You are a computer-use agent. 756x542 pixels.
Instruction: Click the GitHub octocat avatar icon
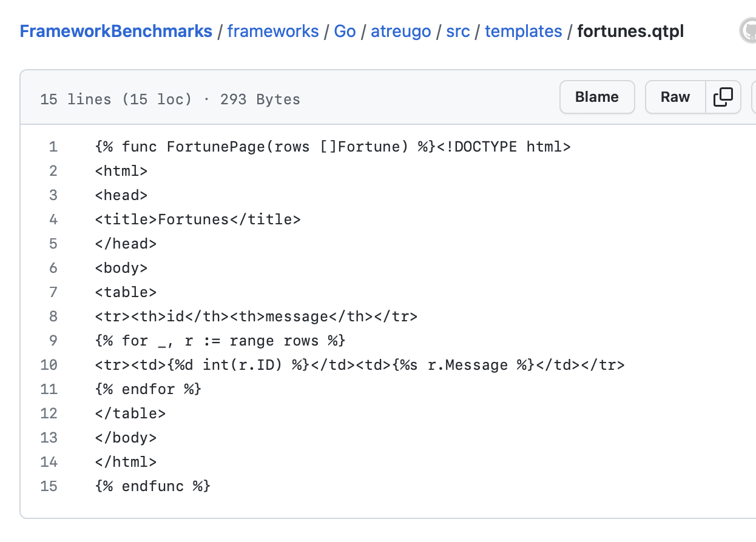tap(749, 31)
